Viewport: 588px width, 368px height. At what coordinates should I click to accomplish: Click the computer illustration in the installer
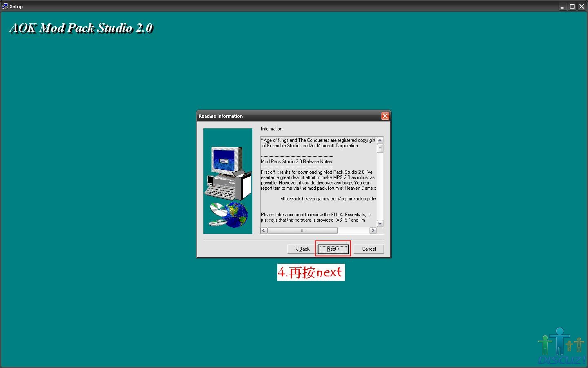click(227, 174)
